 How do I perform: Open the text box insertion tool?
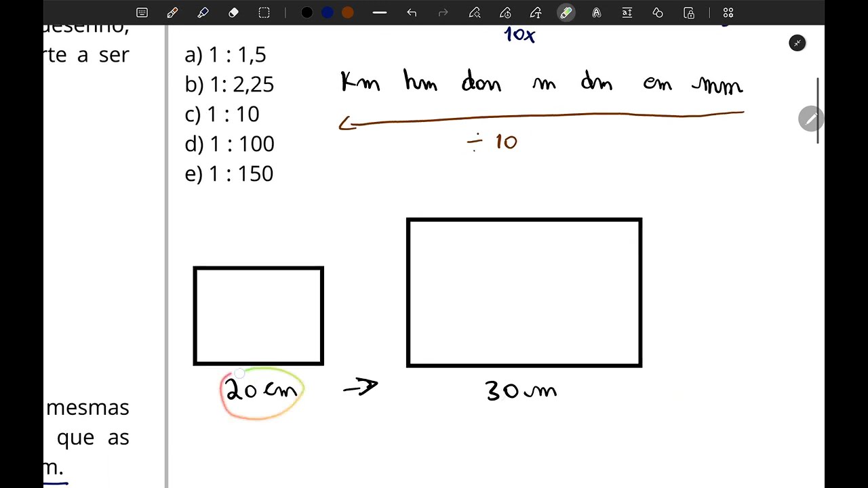pyautogui.click(x=627, y=13)
